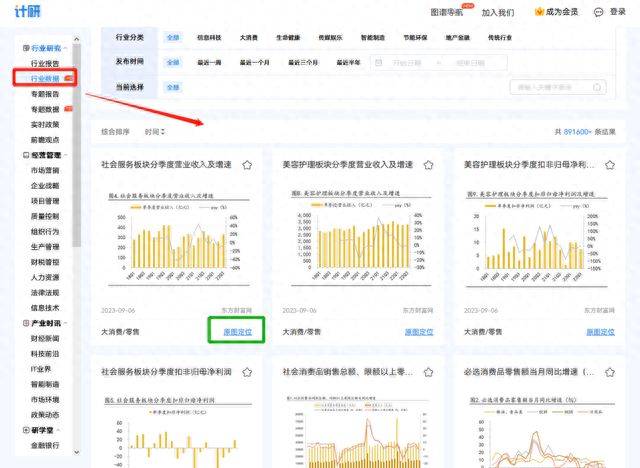
Task: Filter industry by 信息科技
Action: coord(209,38)
